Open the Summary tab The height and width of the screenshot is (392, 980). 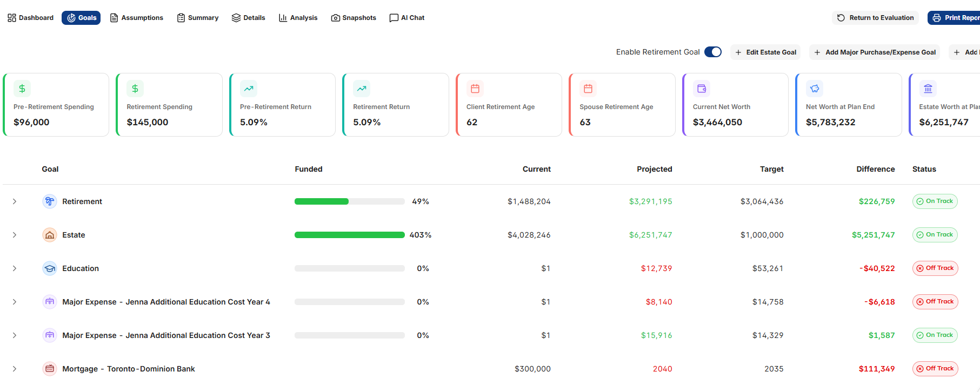tap(198, 18)
